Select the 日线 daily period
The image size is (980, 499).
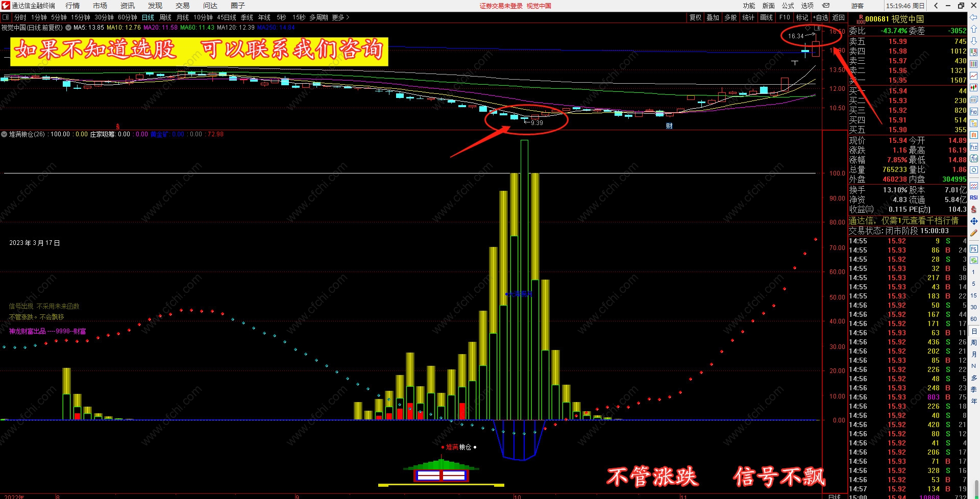[x=148, y=17]
